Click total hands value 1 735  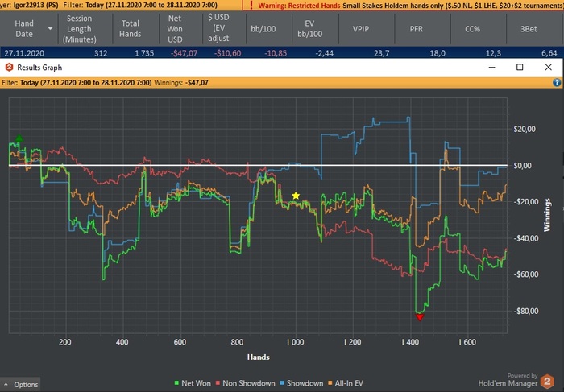click(144, 53)
